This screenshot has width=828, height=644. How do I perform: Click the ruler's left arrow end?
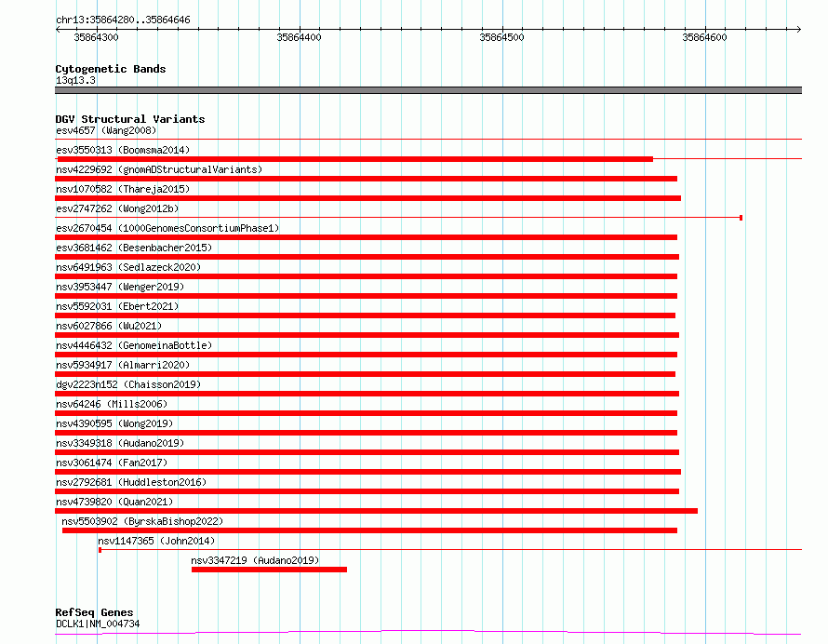point(58,30)
